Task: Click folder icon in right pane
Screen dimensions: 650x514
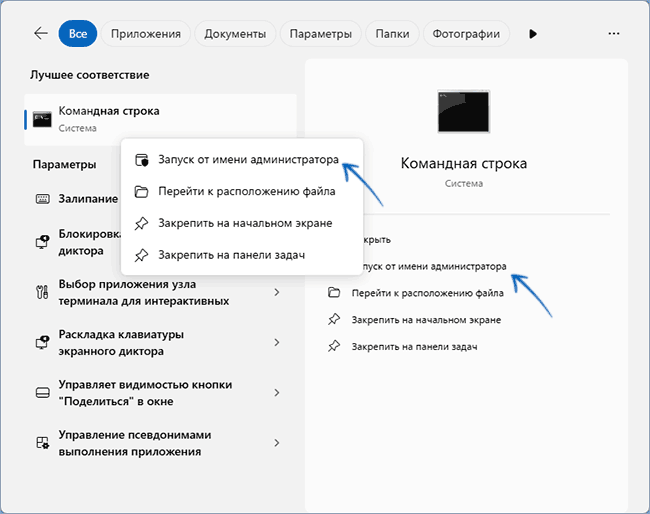Action: (x=334, y=293)
